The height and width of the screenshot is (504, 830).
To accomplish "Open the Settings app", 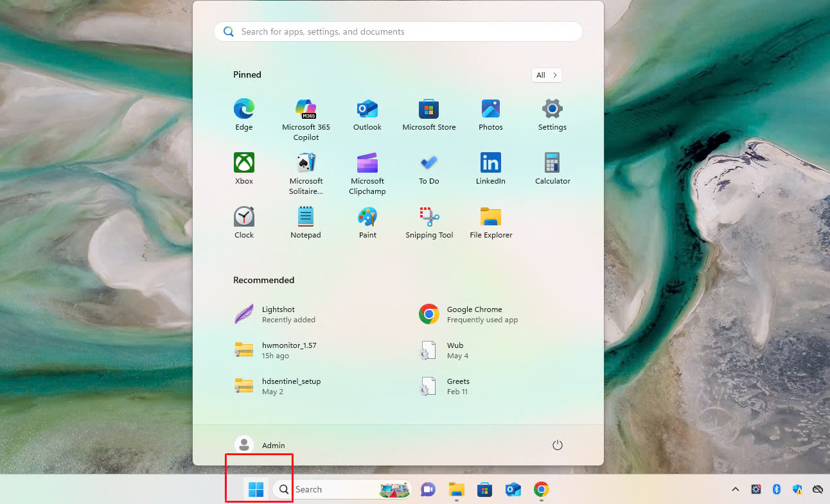I will [x=552, y=115].
